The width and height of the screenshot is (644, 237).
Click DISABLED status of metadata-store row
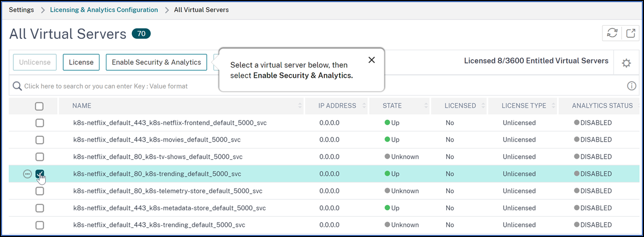point(593,208)
